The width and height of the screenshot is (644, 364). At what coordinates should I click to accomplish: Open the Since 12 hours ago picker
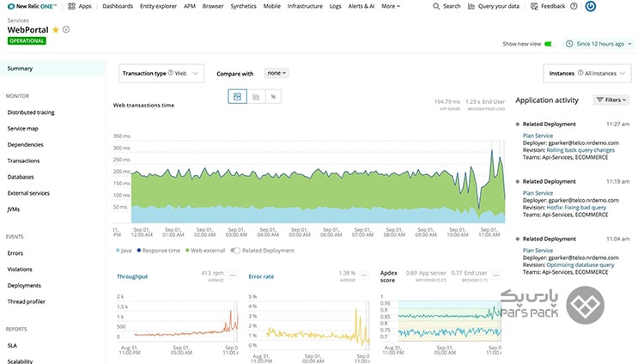(x=600, y=44)
